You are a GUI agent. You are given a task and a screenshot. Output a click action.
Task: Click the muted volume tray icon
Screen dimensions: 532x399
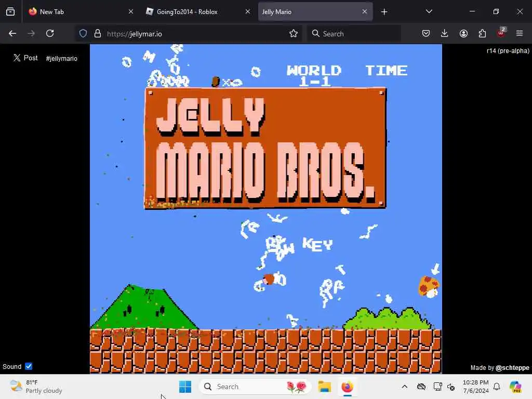451,387
